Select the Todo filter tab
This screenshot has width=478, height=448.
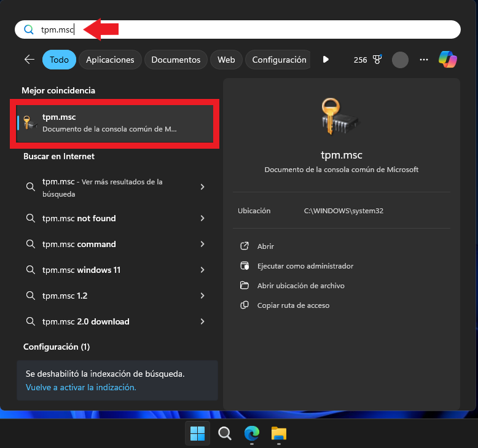[59, 60]
